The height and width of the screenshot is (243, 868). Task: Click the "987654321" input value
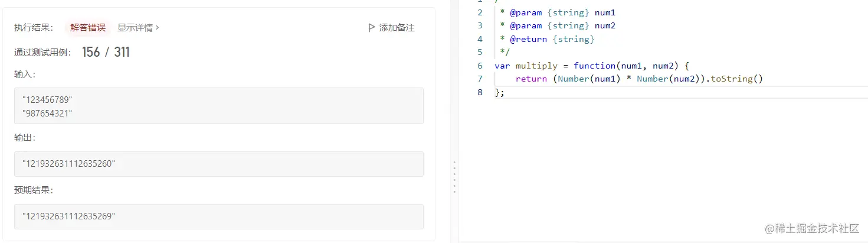pyautogui.click(x=47, y=113)
